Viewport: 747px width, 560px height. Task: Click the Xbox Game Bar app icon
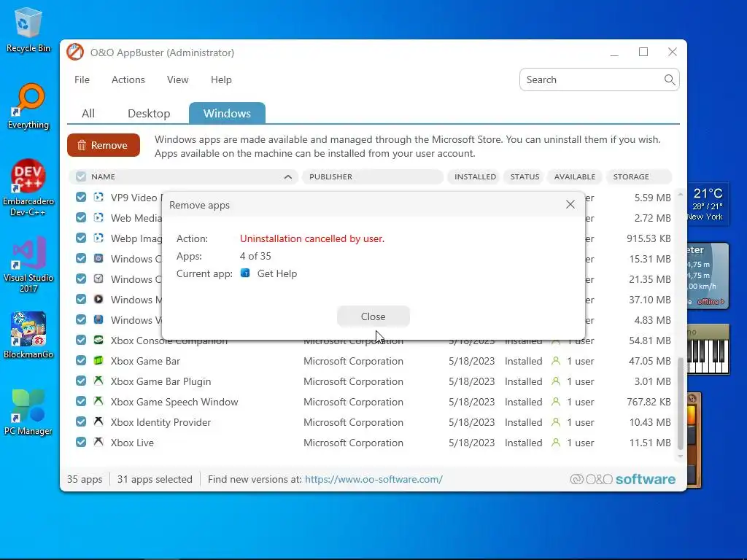(x=98, y=360)
